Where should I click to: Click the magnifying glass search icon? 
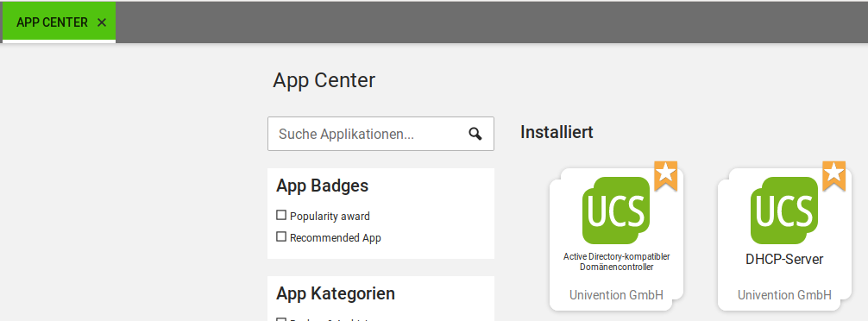click(475, 134)
